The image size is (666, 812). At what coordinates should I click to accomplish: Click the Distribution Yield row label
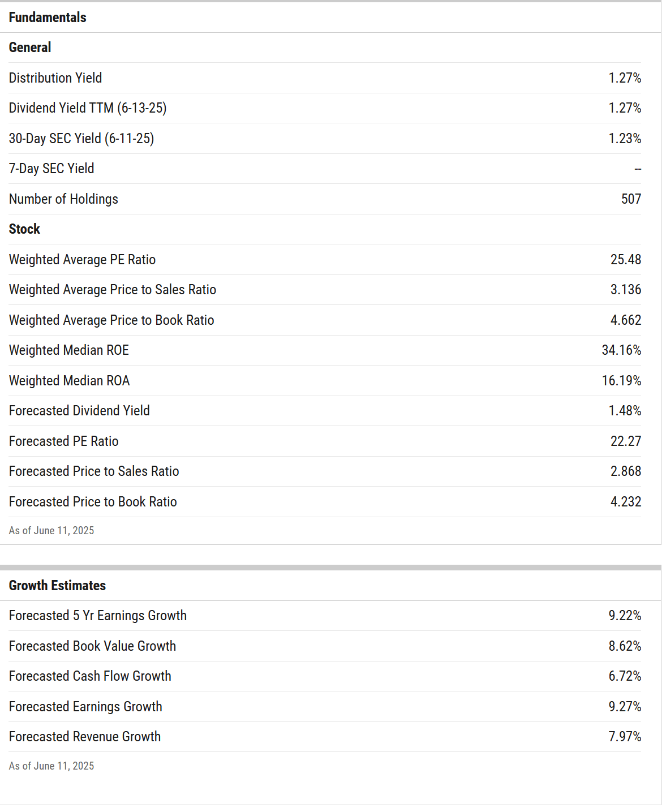pyautogui.click(x=55, y=78)
